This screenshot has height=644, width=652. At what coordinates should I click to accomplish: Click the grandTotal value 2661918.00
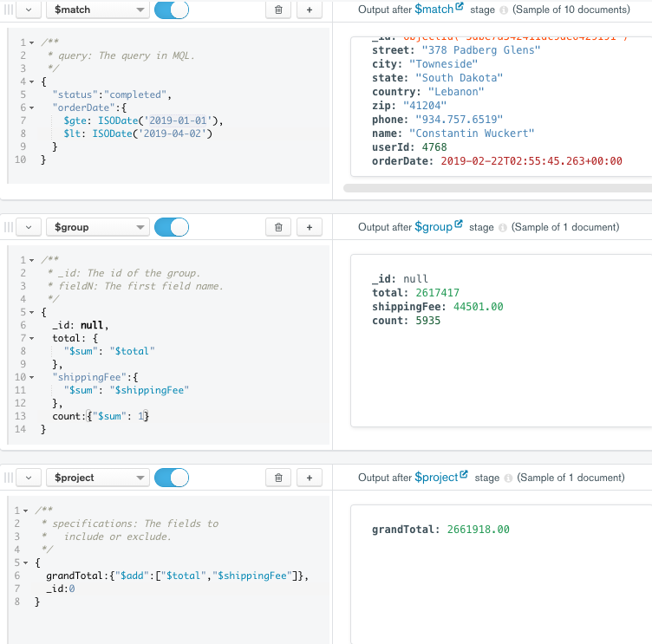pyautogui.click(x=479, y=530)
